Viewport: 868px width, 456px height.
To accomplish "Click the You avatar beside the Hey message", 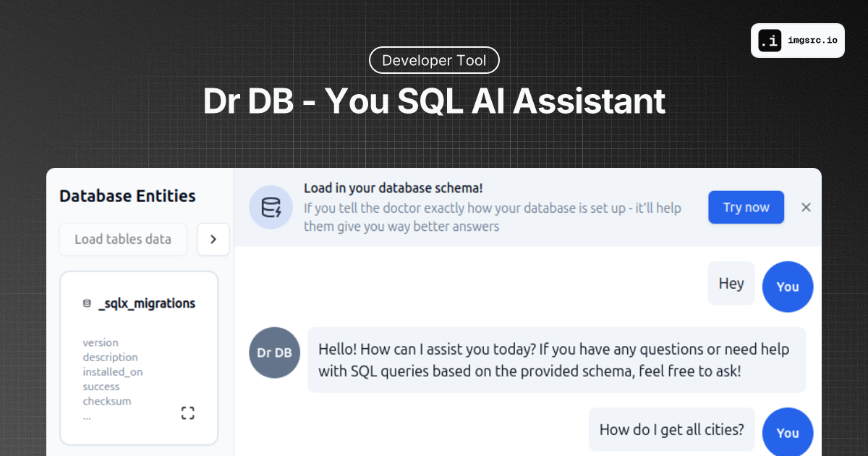I will pos(787,287).
